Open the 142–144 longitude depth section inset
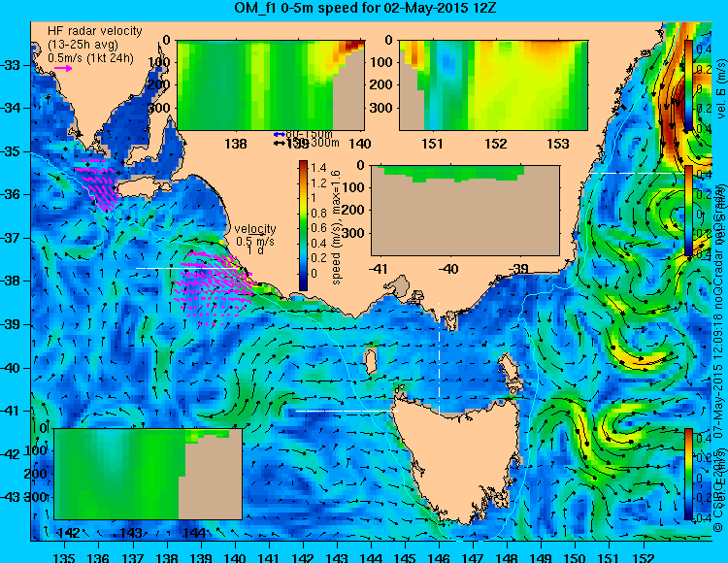Screen dimensions: 728x563 click(149, 474)
